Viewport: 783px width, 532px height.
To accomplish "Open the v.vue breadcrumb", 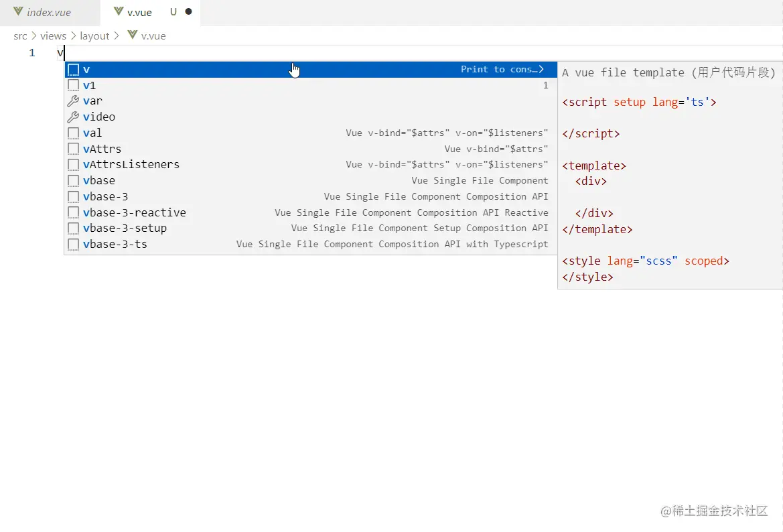I will (153, 36).
